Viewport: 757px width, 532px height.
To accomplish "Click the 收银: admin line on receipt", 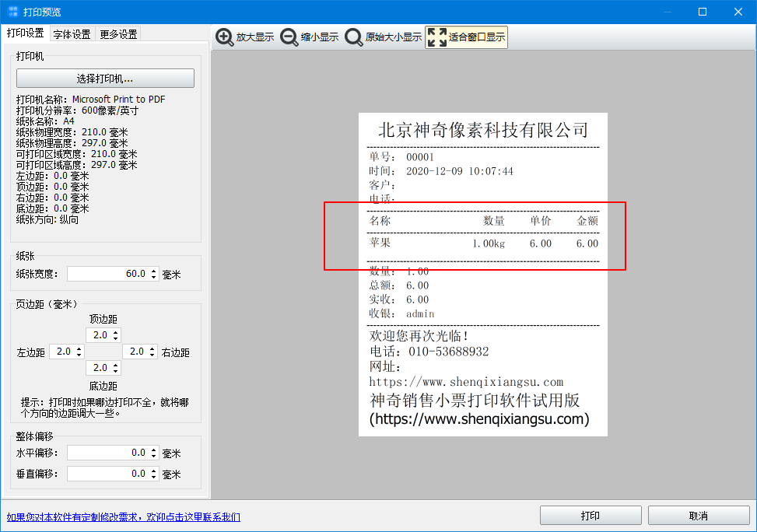I will (401, 313).
